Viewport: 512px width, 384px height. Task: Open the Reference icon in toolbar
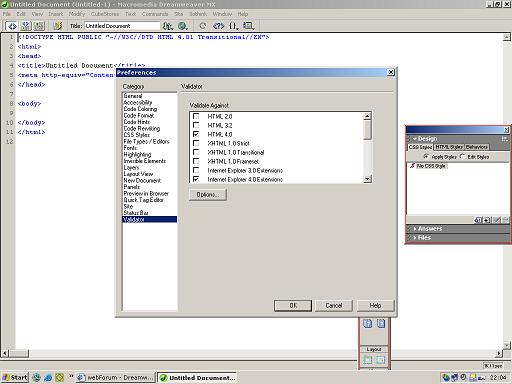click(218, 26)
